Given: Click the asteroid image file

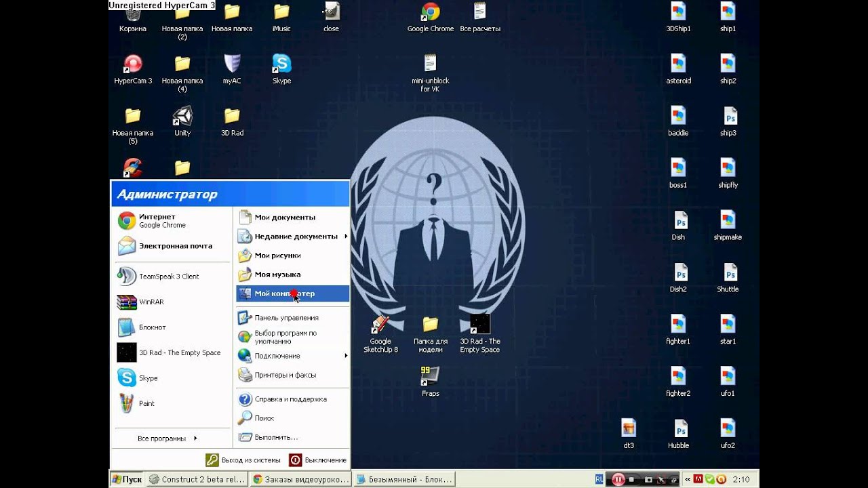Looking at the screenshot, I should coord(678,70).
